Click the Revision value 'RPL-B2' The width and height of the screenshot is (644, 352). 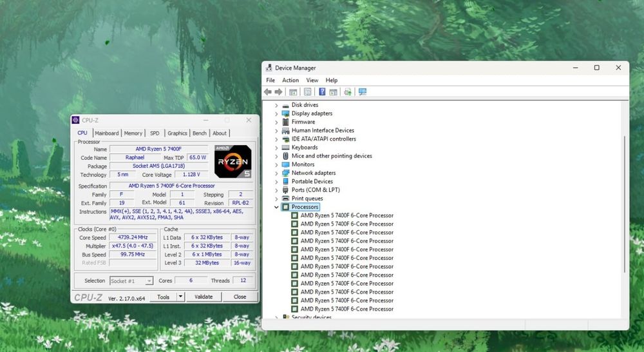[241, 203]
